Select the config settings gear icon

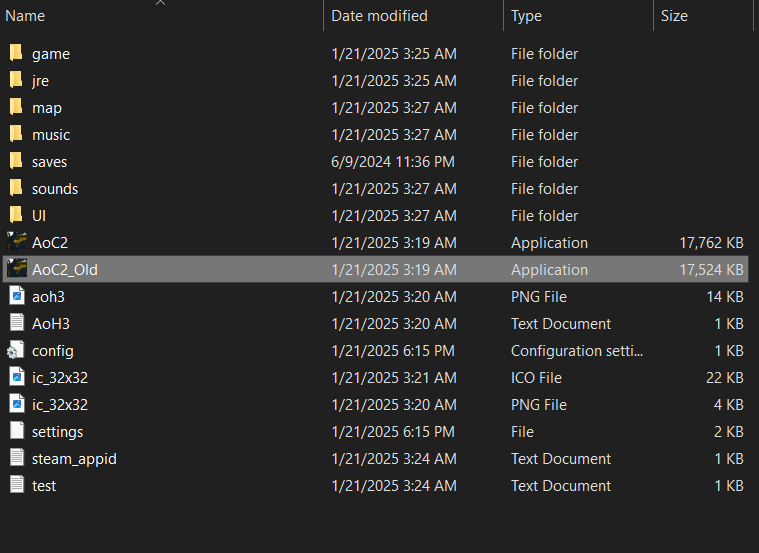(16, 350)
